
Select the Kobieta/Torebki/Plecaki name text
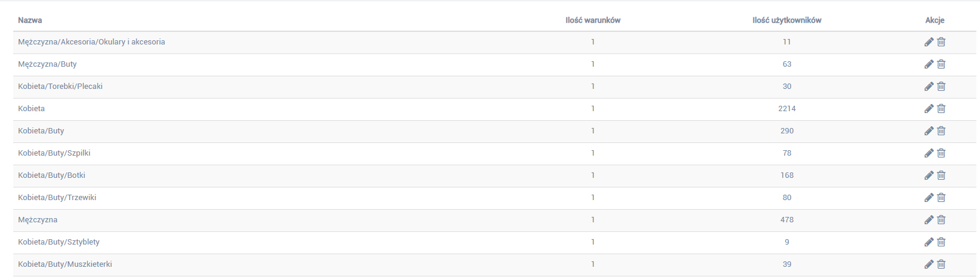(60, 87)
